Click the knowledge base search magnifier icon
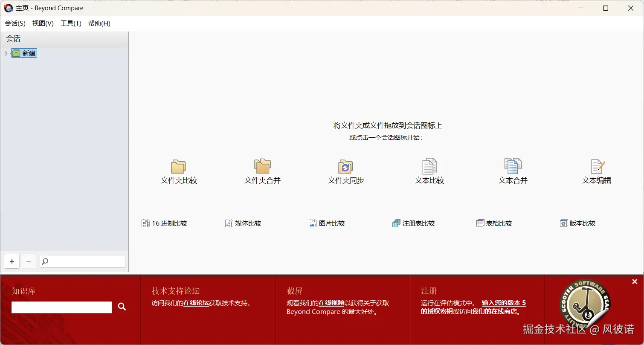The width and height of the screenshot is (644, 345). (x=122, y=307)
